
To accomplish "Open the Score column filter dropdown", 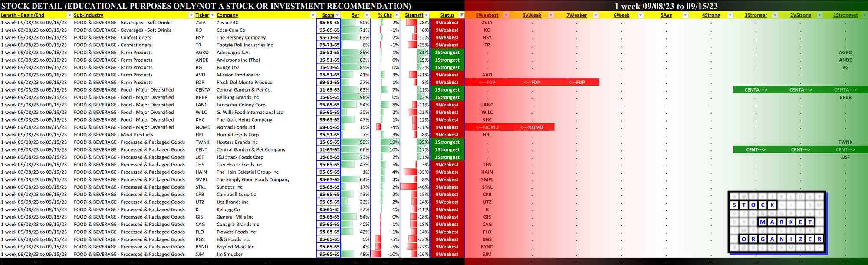I will click(x=338, y=15).
